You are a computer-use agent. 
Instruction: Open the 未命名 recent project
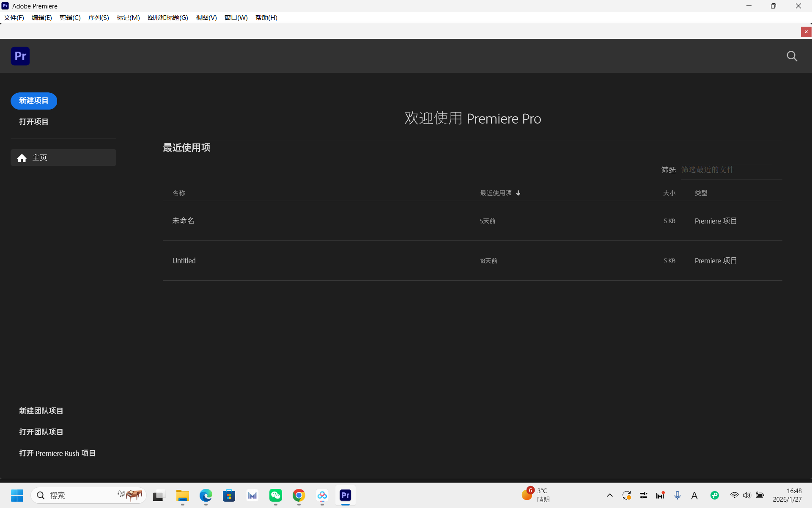pyautogui.click(x=183, y=221)
